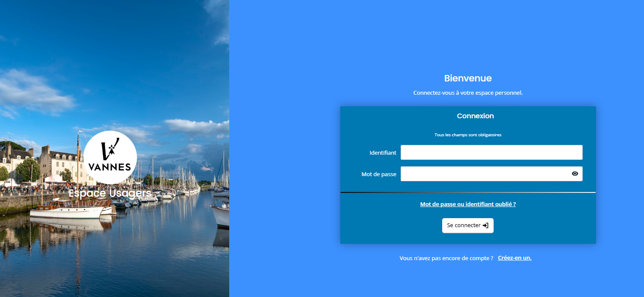Click the sailboat masts in harbor image
The image size is (644, 297).
coord(182,174)
